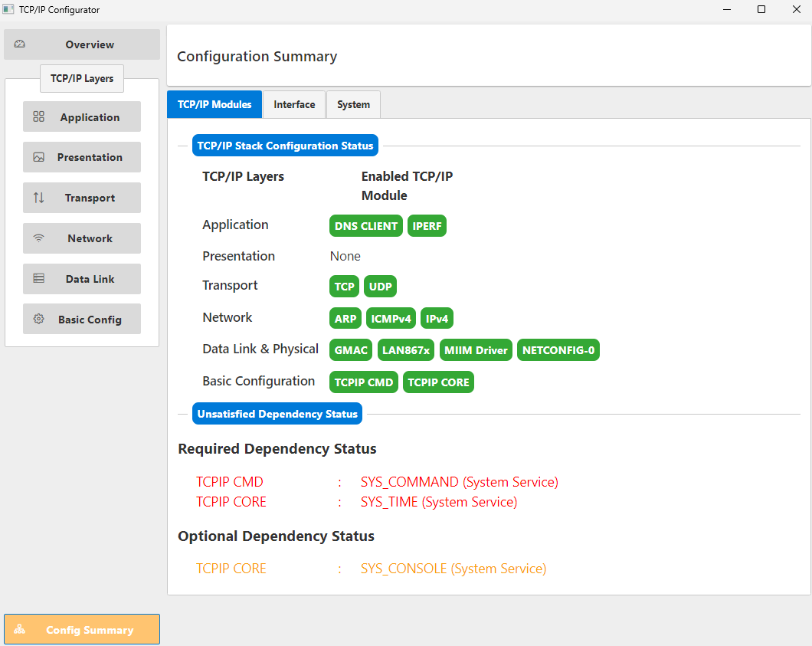Click the Application grid icon
Screen dimensions: 812x646
pos(39,117)
